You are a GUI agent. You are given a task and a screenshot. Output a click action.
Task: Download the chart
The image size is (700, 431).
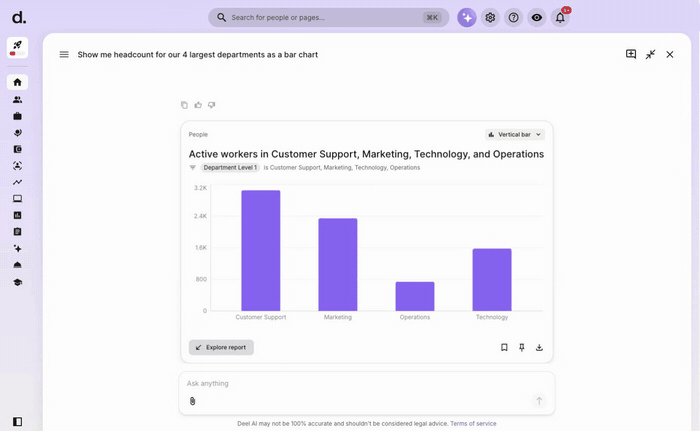539,347
